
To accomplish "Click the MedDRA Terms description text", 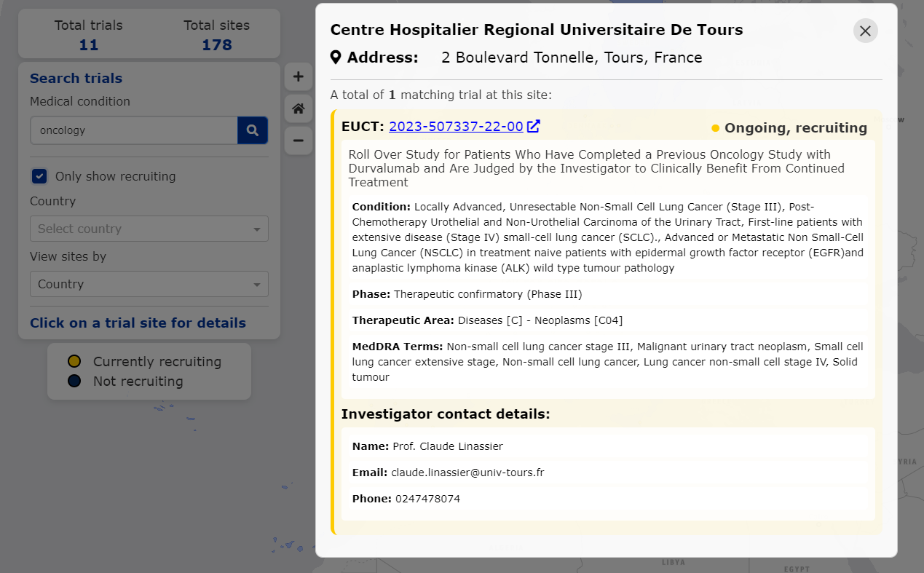I will tap(607, 362).
